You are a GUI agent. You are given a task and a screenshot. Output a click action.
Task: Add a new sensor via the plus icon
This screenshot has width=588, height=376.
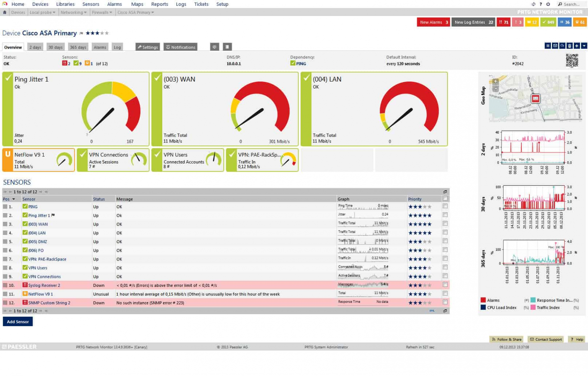[577, 46]
